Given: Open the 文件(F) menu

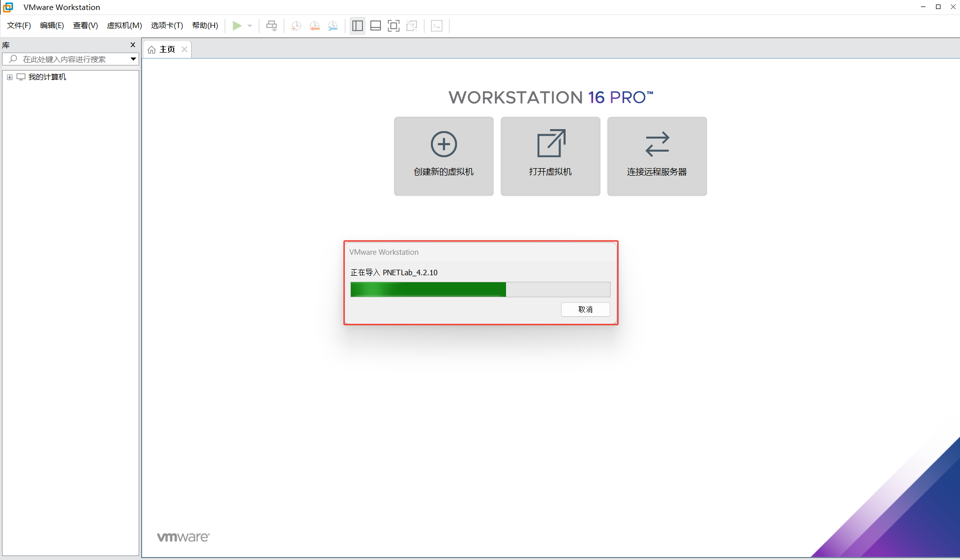Looking at the screenshot, I should pyautogui.click(x=19, y=26).
